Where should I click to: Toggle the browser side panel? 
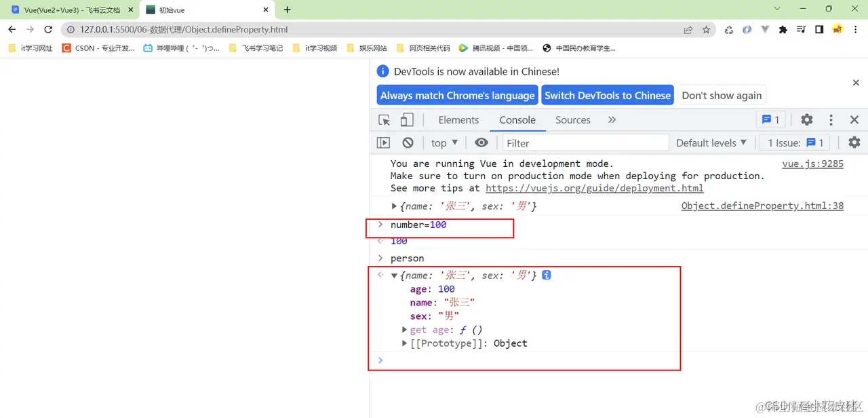pos(819,30)
